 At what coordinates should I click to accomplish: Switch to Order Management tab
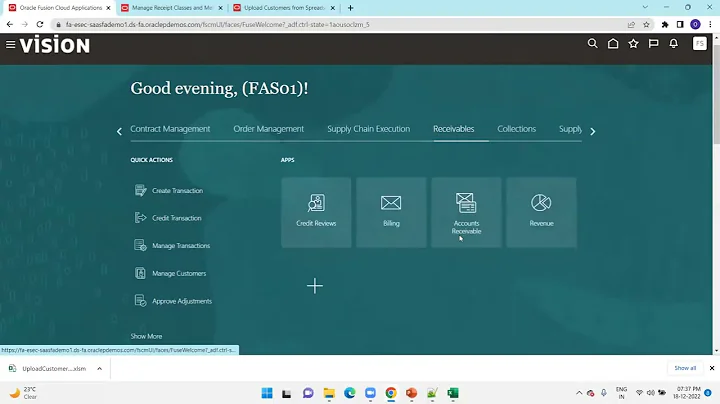click(x=269, y=129)
